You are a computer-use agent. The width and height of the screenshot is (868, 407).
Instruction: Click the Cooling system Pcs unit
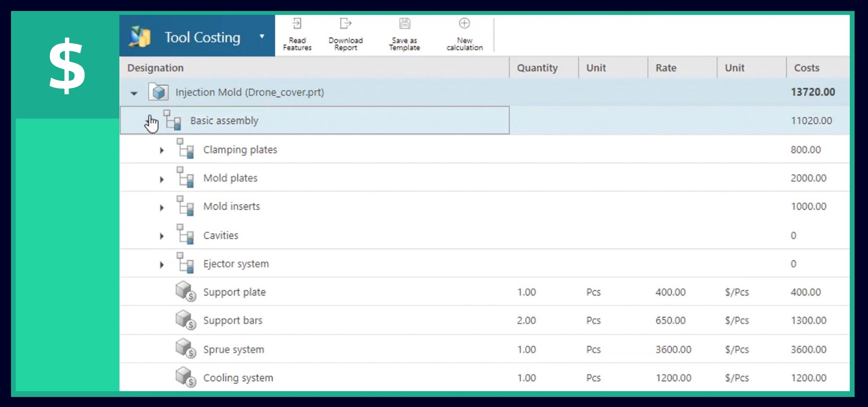point(593,378)
